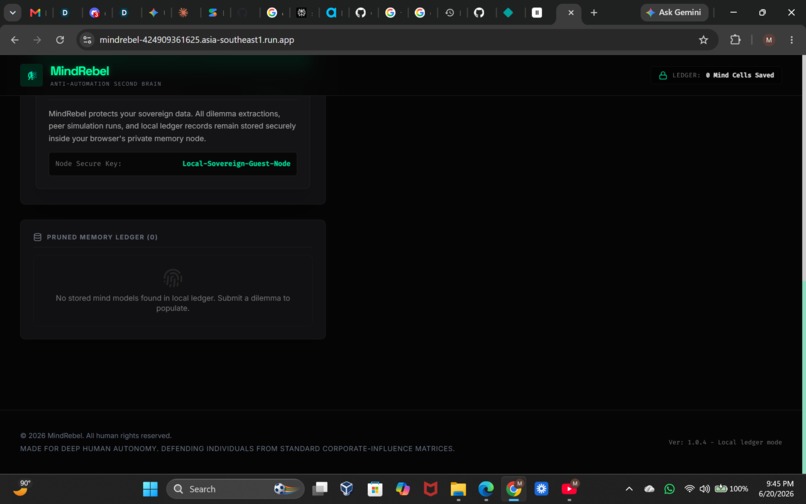Click the taskbar Search box
The width and height of the screenshot is (806, 504).
[235, 489]
